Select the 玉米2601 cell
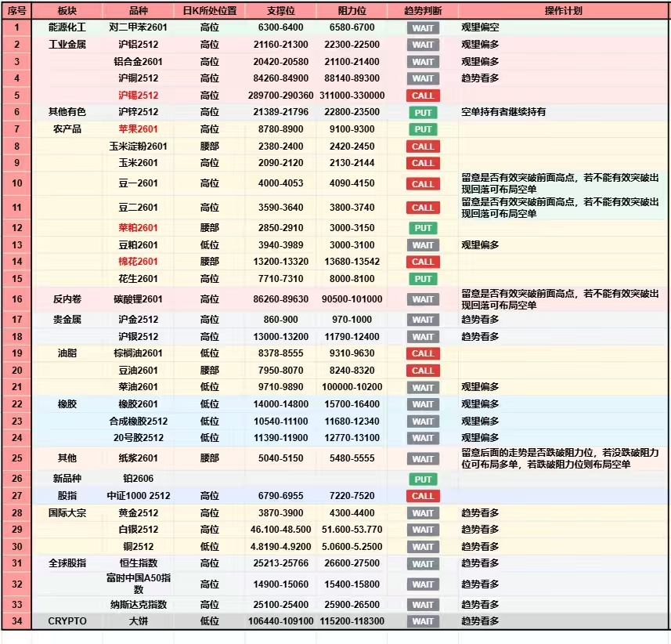 coord(139,163)
